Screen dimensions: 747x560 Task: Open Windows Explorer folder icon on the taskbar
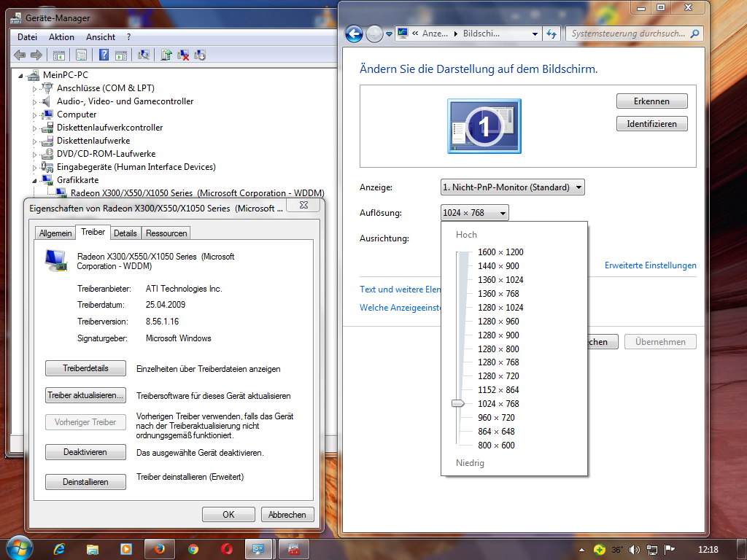point(93,550)
